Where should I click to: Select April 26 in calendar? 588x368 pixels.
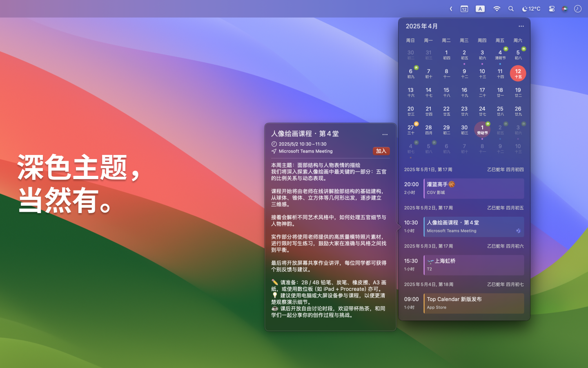click(x=518, y=111)
